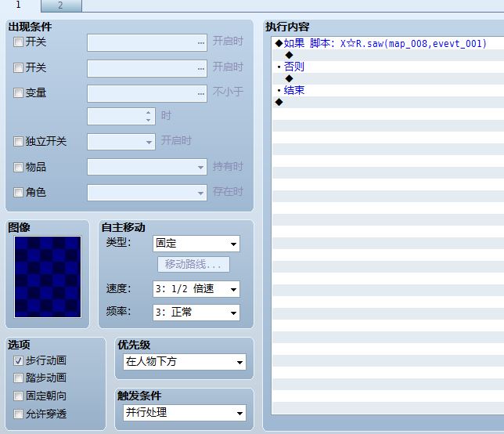
Task: Check the 固定朝向 option
Action: pos(18,396)
